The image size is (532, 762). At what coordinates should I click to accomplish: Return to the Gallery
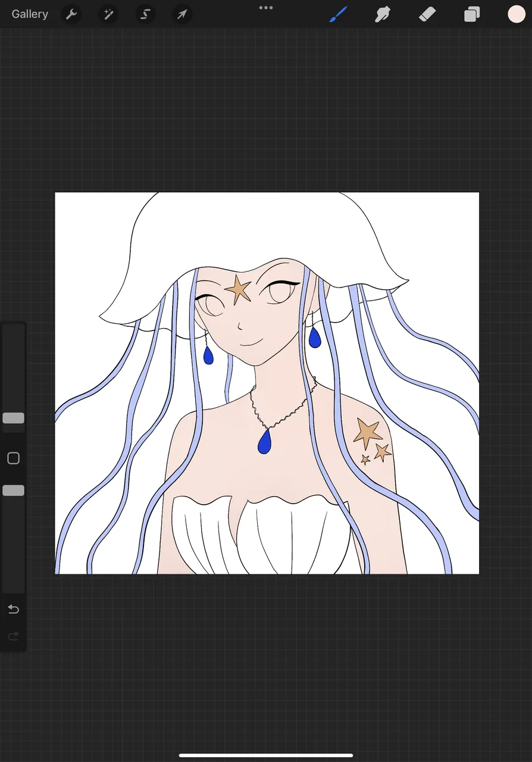coord(30,14)
